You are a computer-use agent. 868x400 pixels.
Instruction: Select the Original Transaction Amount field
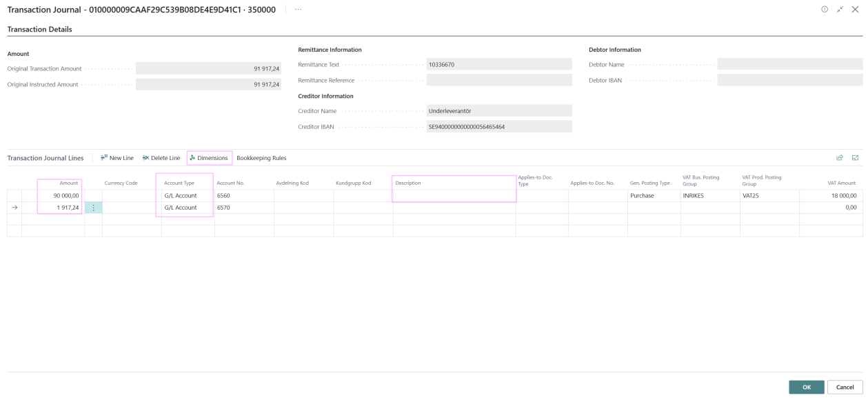(x=209, y=69)
